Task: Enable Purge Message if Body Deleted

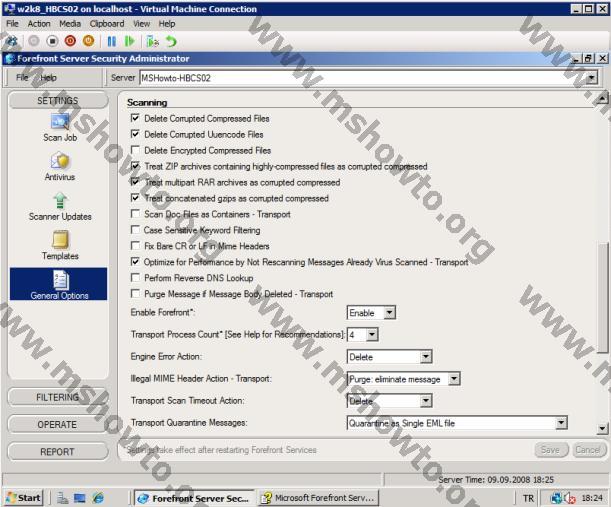Action: pyautogui.click(x=135, y=293)
